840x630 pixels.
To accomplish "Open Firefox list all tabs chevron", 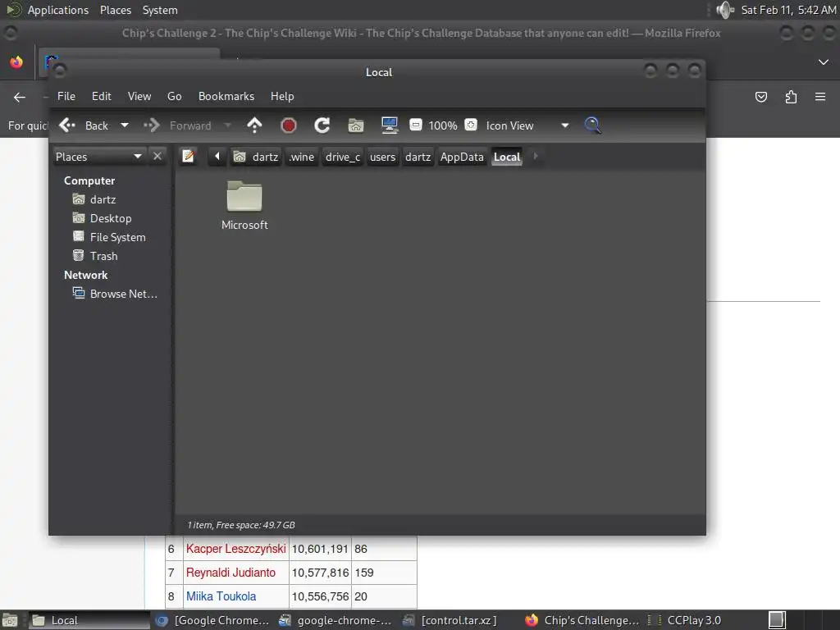I will 824,62.
